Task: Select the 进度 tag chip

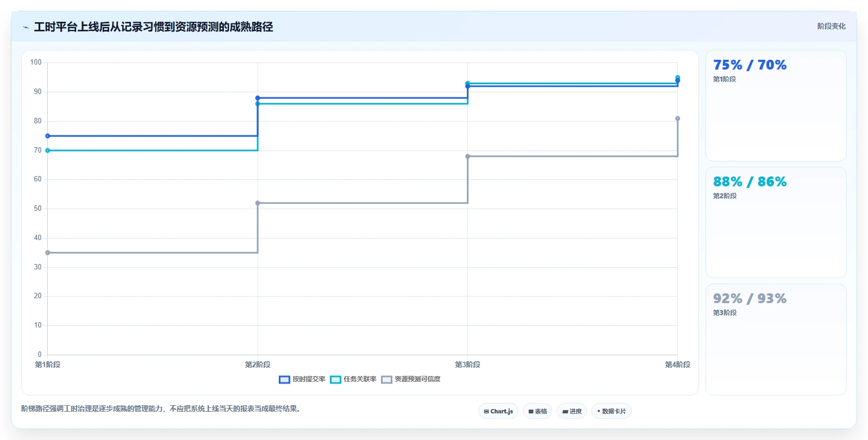Action: (572, 411)
